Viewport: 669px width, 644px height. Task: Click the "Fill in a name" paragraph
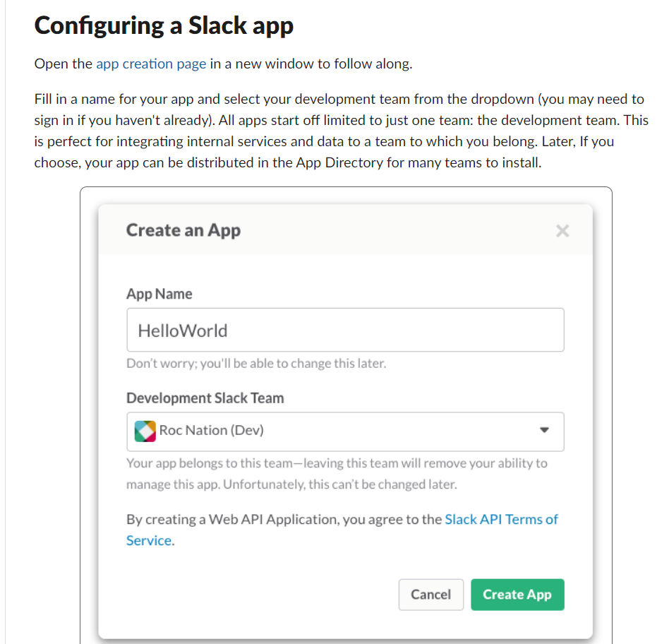(342, 131)
